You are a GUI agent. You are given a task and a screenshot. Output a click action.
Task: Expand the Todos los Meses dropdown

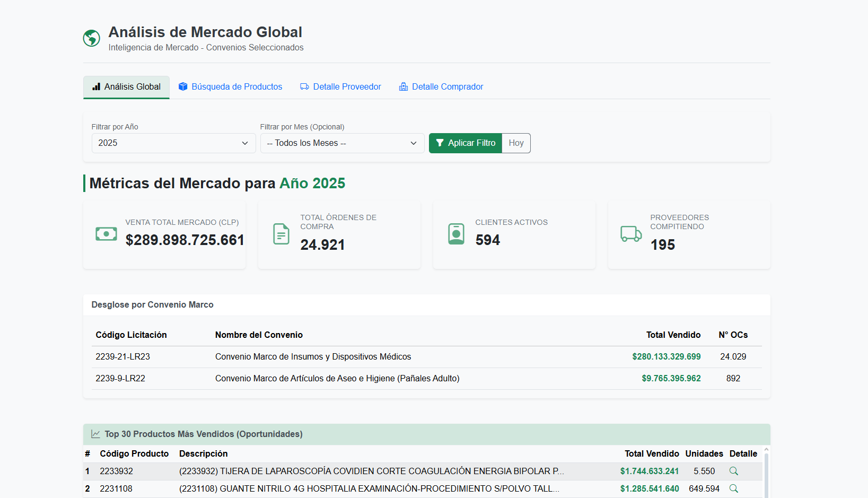pos(342,143)
